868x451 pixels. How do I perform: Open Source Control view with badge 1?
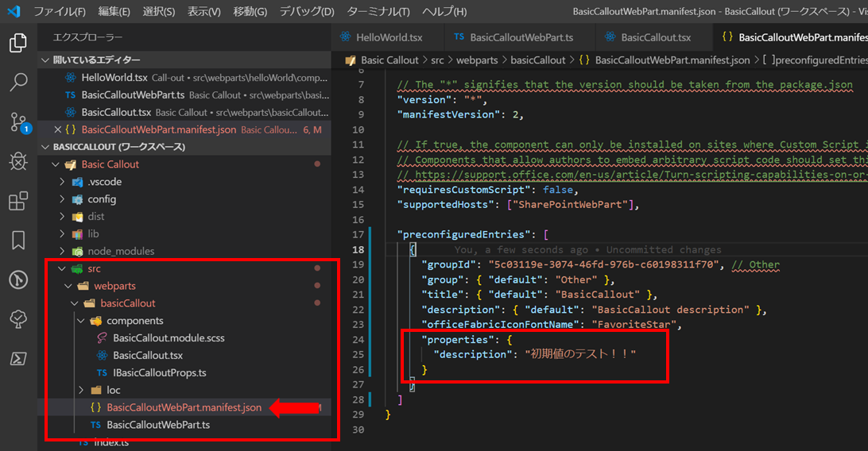pos(19,122)
